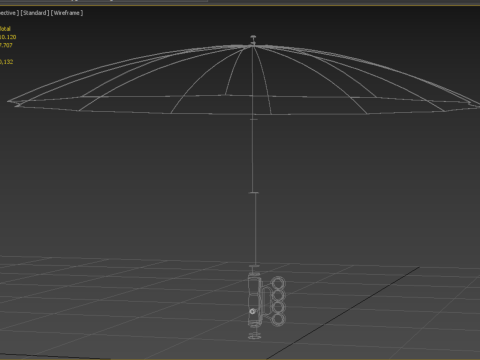The width and height of the screenshot is (480, 360).
Task: Select the third ring on the clamp
Action: pyautogui.click(x=278, y=307)
